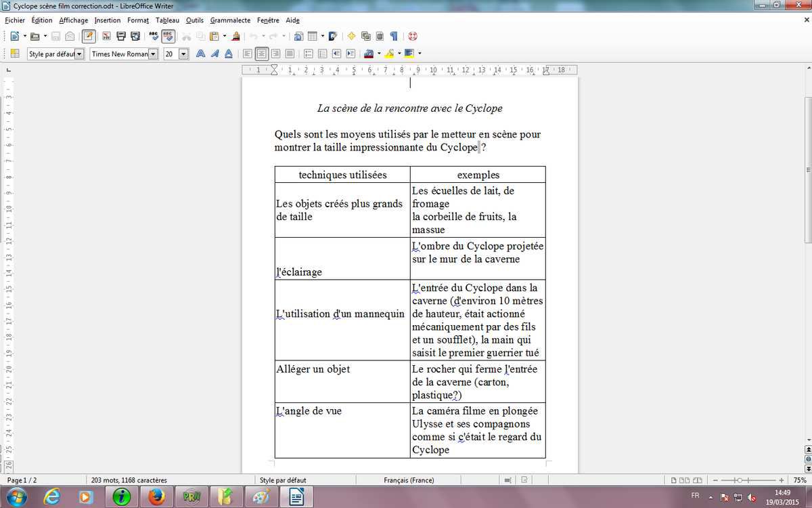The image size is (812, 508).
Task: Expand the Table grid dropdown arrow
Action: click(x=322, y=36)
